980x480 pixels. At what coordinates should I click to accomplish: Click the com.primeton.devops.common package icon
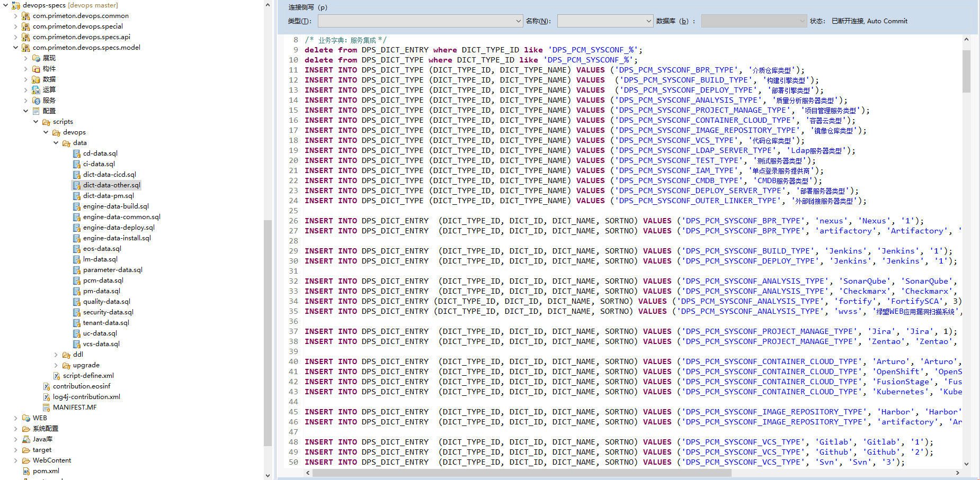[25, 16]
